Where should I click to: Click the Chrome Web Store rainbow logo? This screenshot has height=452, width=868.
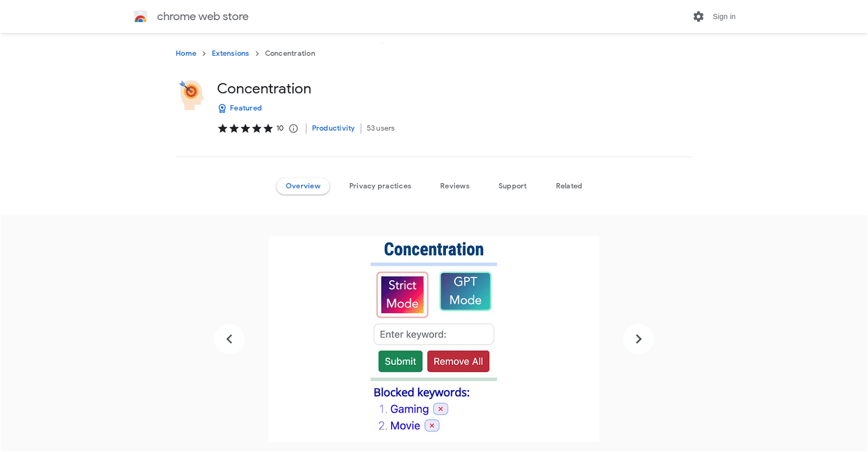pyautogui.click(x=141, y=17)
